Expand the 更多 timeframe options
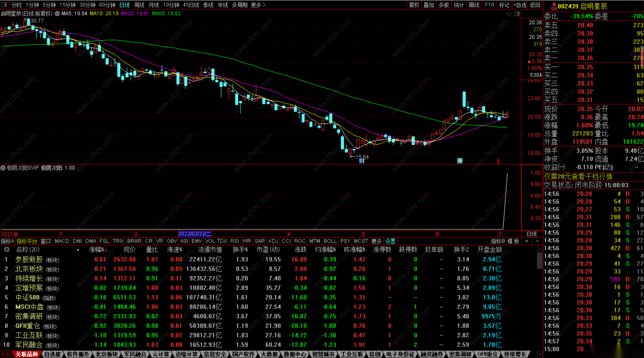Viewport: 644px width, 358px height. 258,5
